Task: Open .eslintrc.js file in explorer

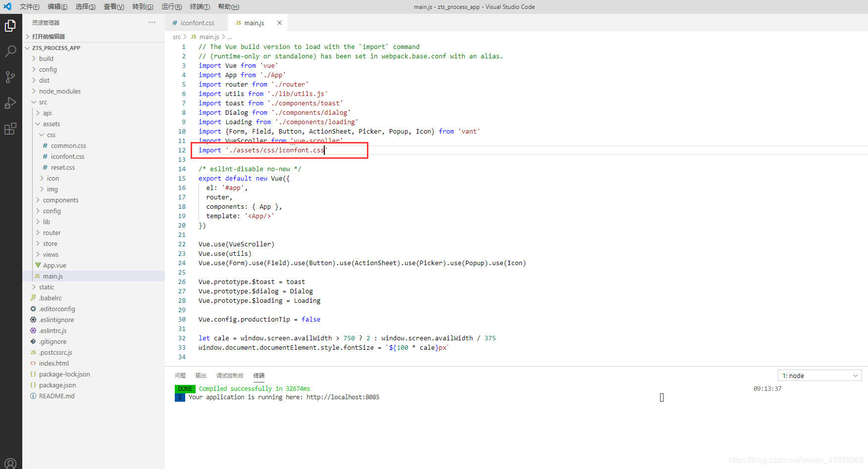Action: point(52,330)
